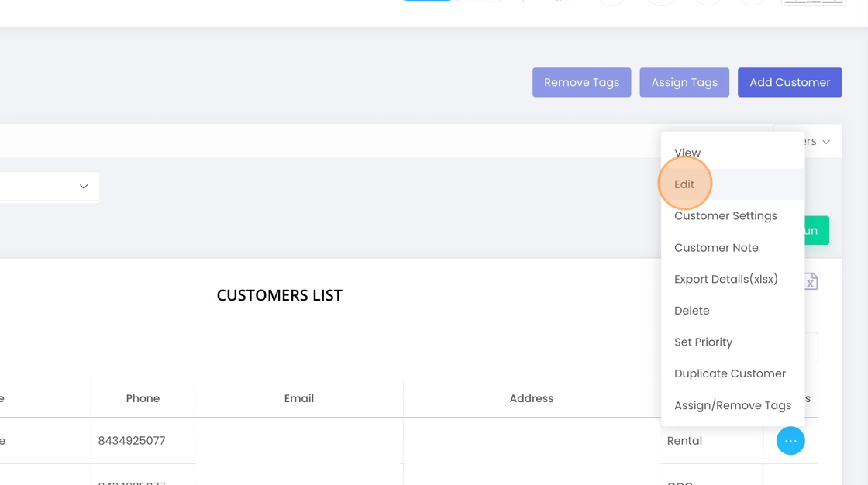Open the white dropdown box on the left
Screen dimensions: 868x485
[x=48, y=187]
